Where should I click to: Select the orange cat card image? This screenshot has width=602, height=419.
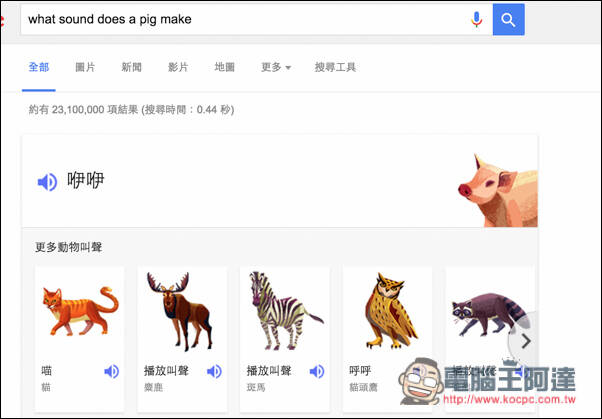pos(80,311)
